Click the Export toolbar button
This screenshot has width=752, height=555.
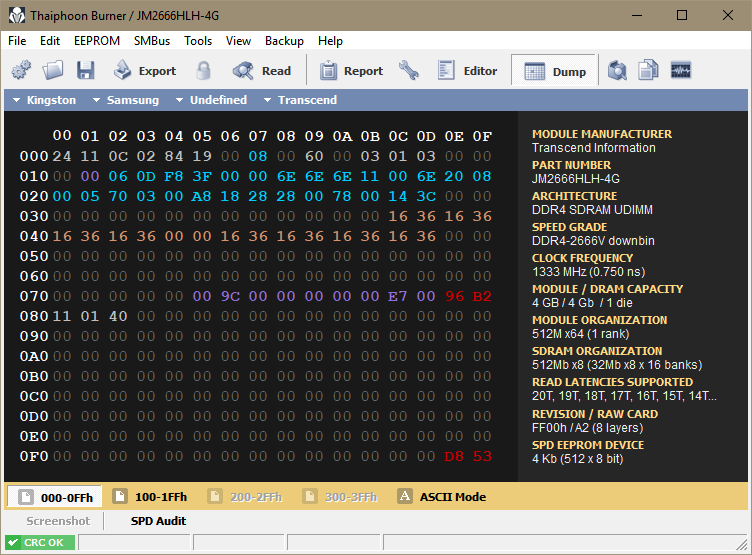click(x=144, y=71)
